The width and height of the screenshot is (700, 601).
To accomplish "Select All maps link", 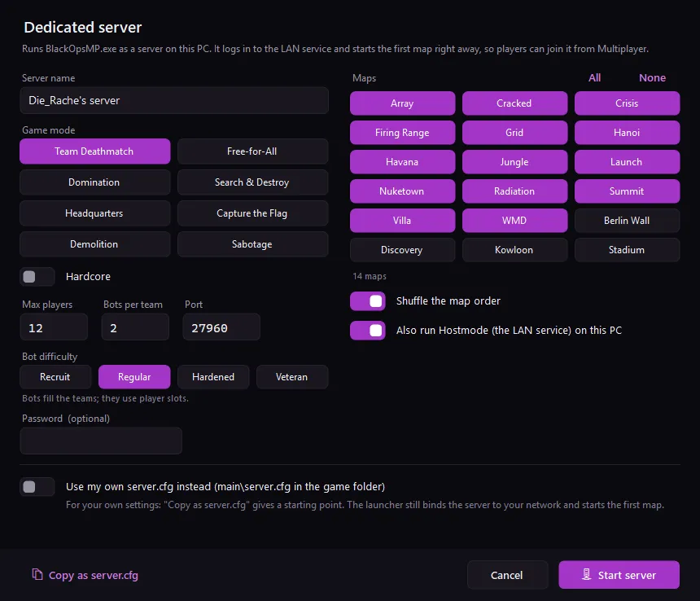I will [595, 77].
